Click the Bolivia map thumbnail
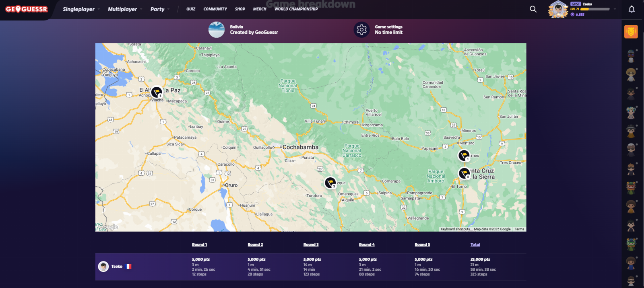644x288 pixels. tap(217, 30)
